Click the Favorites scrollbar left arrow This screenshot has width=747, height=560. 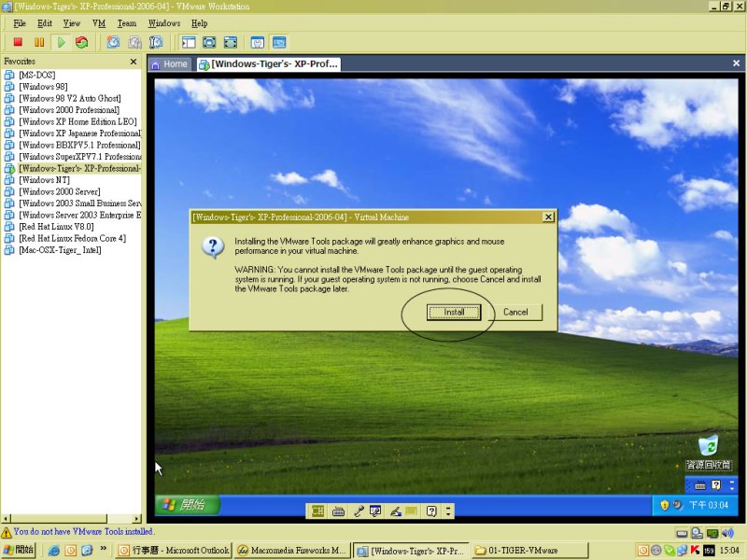[7, 519]
